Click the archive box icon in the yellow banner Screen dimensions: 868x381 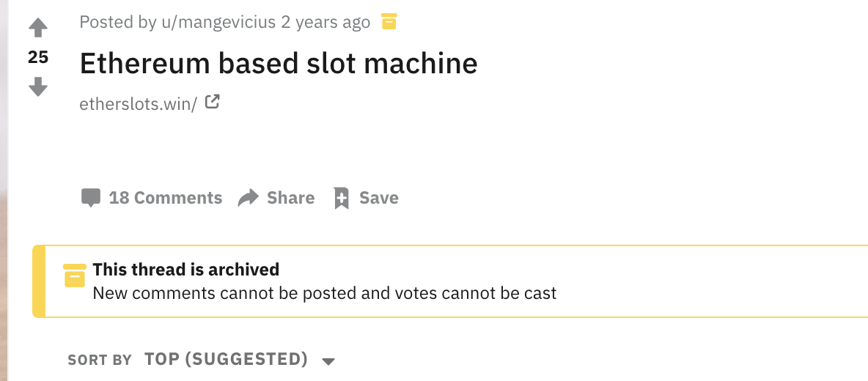click(x=75, y=275)
